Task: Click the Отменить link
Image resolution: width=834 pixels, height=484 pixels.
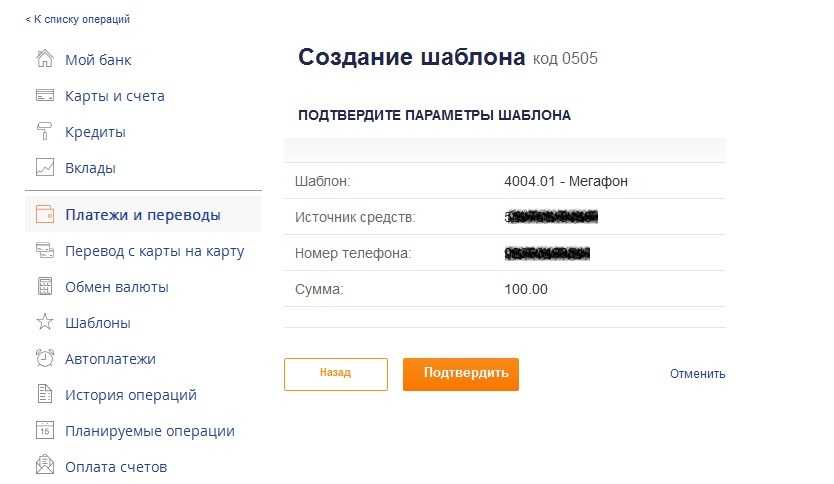Action: [697, 374]
